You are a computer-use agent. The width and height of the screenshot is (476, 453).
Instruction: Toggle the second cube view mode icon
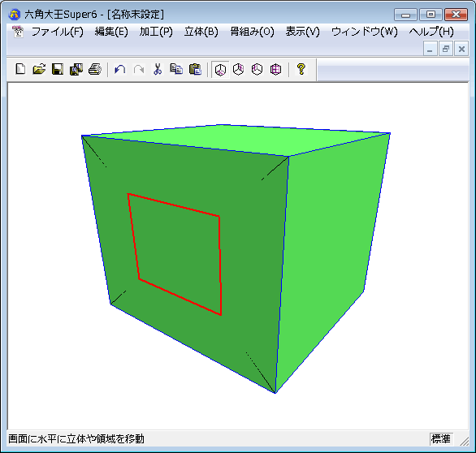pyautogui.click(x=239, y=70)
